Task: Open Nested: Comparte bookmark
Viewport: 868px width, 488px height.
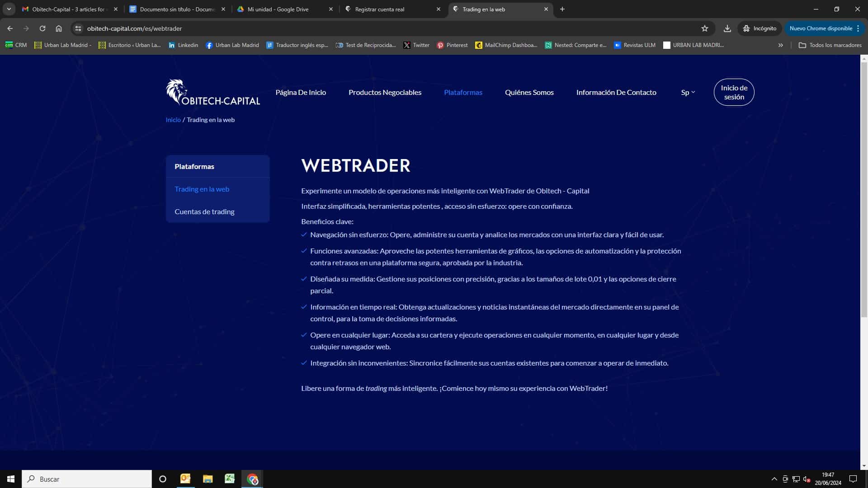Action: pos(576,45)
